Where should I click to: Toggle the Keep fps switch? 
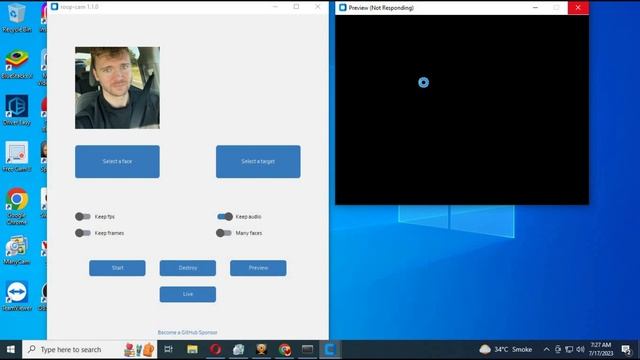82,216
